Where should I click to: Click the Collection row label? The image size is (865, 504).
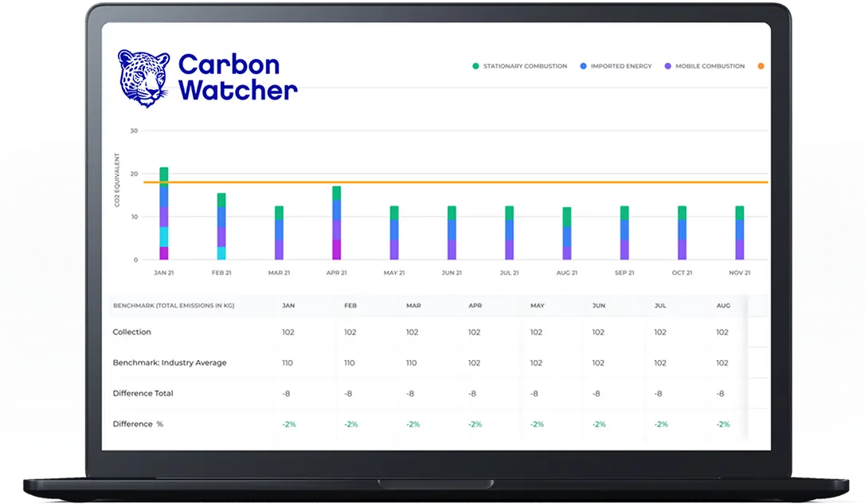click(x=131, y=332)
